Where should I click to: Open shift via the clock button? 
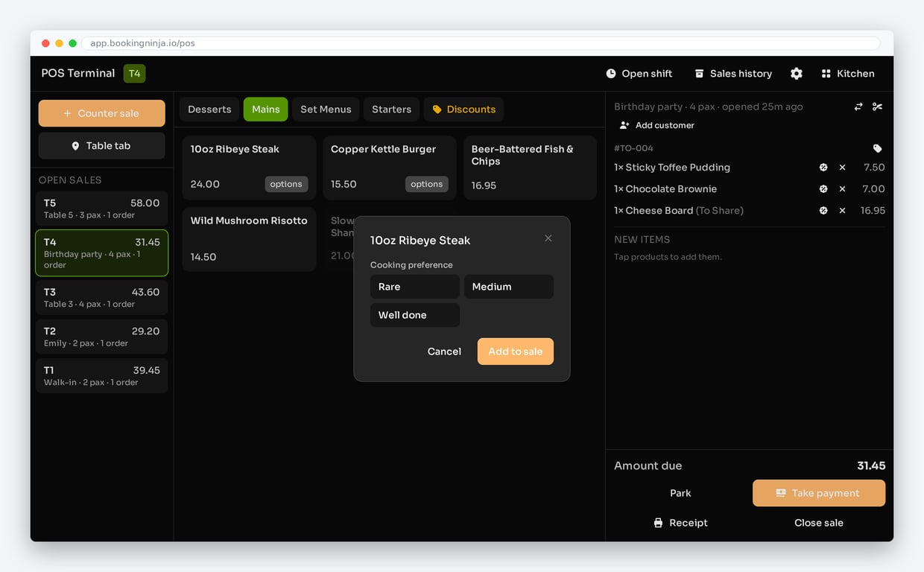point(639,74)
